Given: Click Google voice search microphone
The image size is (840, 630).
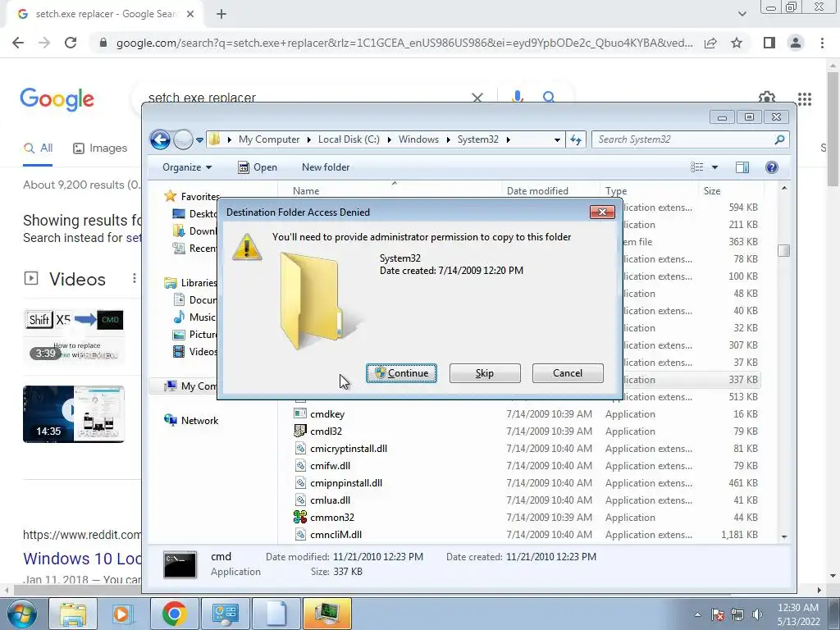Looking at the screenshot, I should [518, 97].
